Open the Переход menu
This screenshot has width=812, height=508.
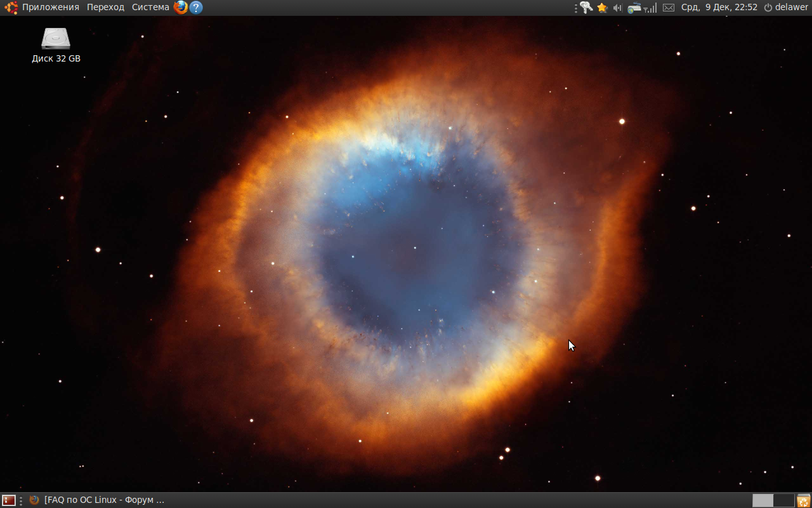click(x=105, y=8)
